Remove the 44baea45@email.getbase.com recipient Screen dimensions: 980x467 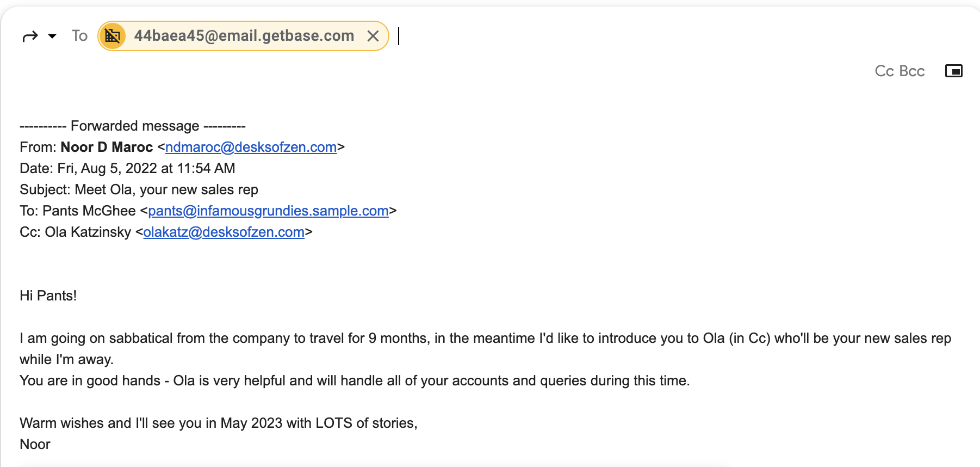click(x=373, y=36)
